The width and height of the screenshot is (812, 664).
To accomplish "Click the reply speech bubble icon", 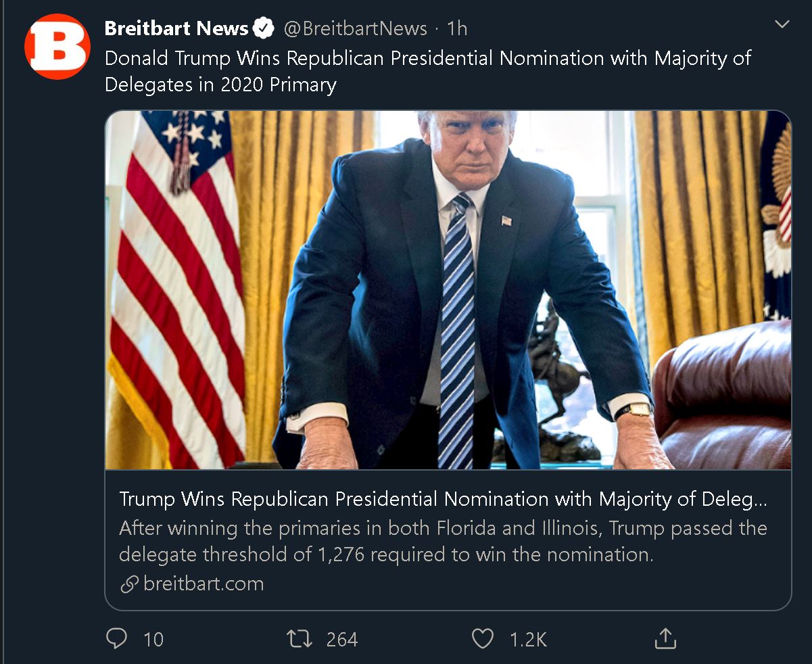I will tap(117, 639).
